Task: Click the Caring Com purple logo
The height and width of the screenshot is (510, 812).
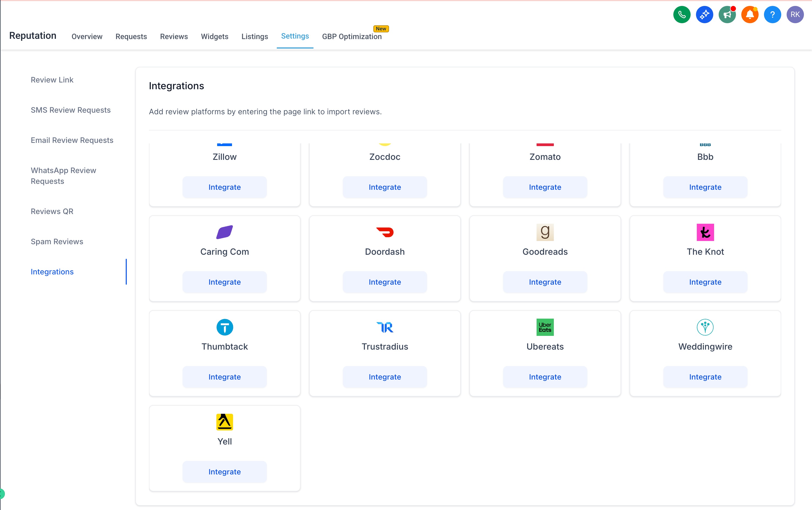Action: (224, 232)
